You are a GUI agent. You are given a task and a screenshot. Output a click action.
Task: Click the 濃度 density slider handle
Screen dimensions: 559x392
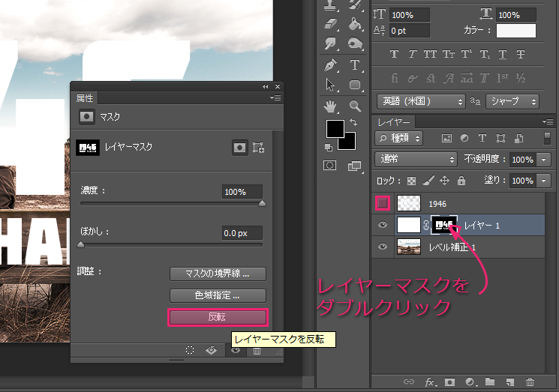click(262, 202)
